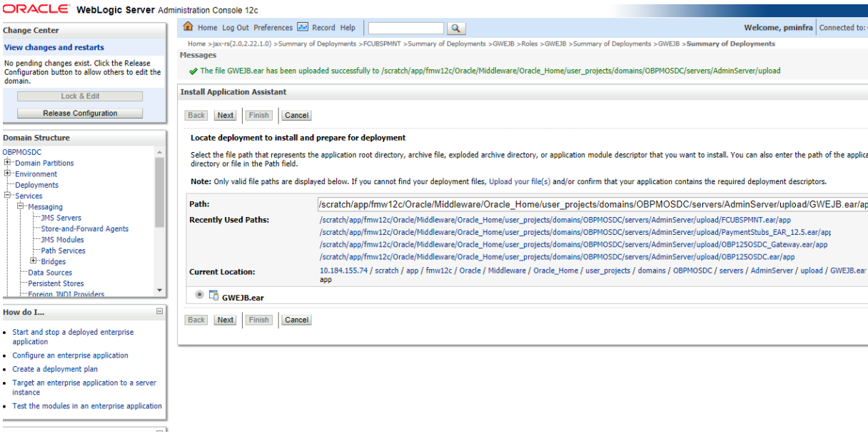The height and width of the screenshot is (444, 868).
Task: Click the Next button
Action: [x=225, y=115]
